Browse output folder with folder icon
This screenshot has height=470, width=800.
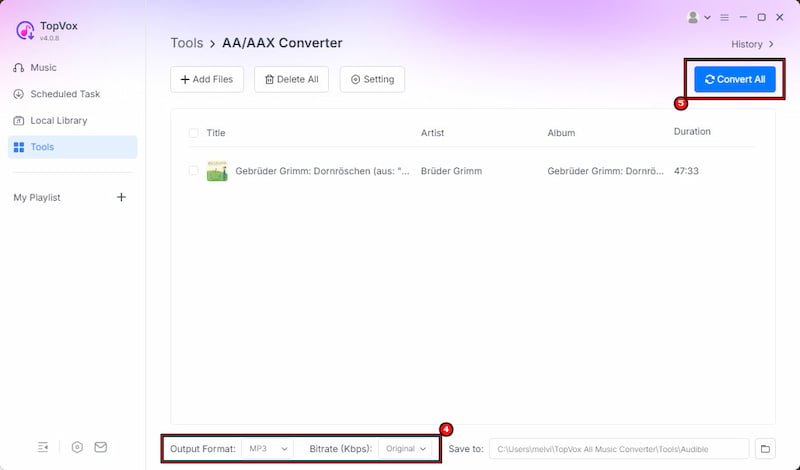pyautogui.click(x=765, y=449)
